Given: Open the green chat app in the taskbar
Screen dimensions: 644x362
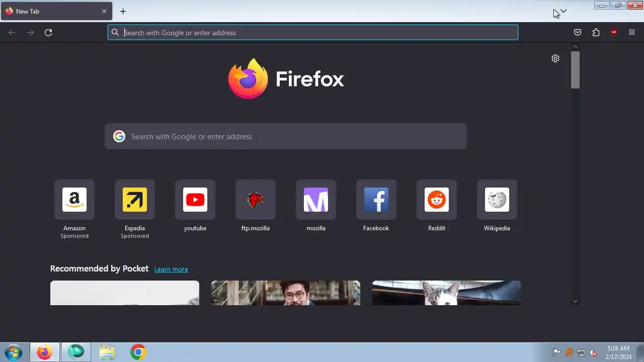Looking at the screenshot, I should pos(76,352).
